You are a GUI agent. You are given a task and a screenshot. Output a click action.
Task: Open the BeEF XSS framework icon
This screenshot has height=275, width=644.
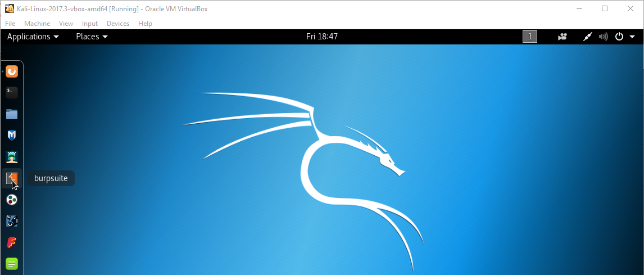pos(12,221)
